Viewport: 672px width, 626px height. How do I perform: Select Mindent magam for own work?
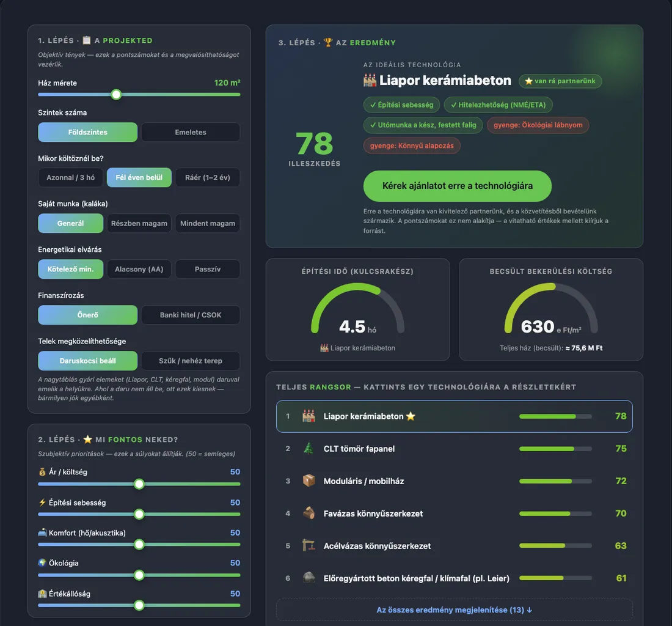tap(208, 223)
